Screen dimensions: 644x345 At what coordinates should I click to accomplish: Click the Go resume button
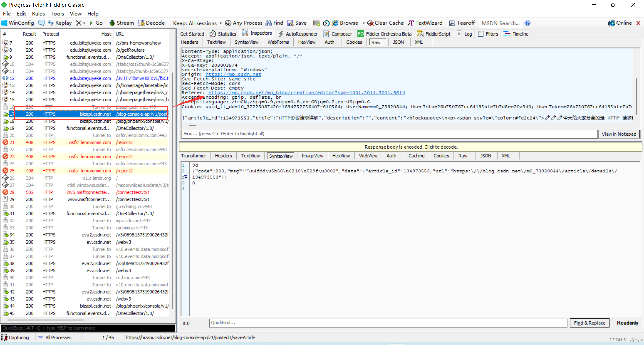(x=96, y=23)
